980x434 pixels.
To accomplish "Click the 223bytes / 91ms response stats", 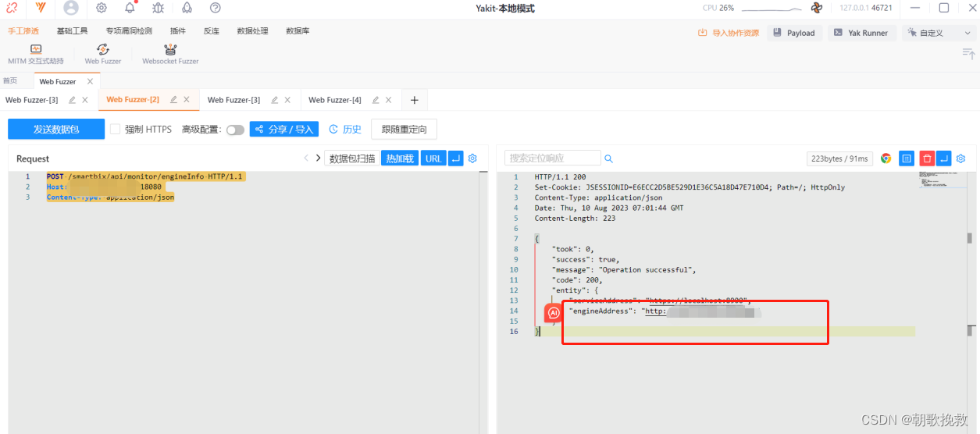I will [839, 158].
